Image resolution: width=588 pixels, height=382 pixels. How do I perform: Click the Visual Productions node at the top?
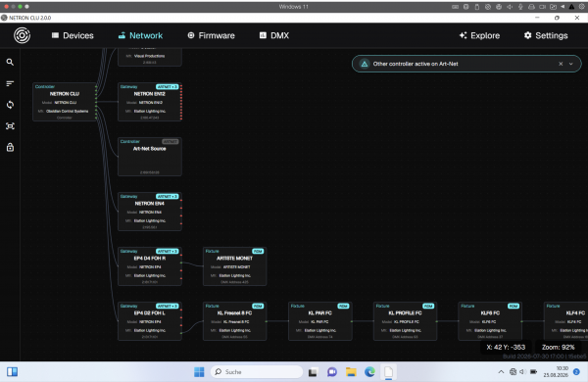tap(150, 57)
